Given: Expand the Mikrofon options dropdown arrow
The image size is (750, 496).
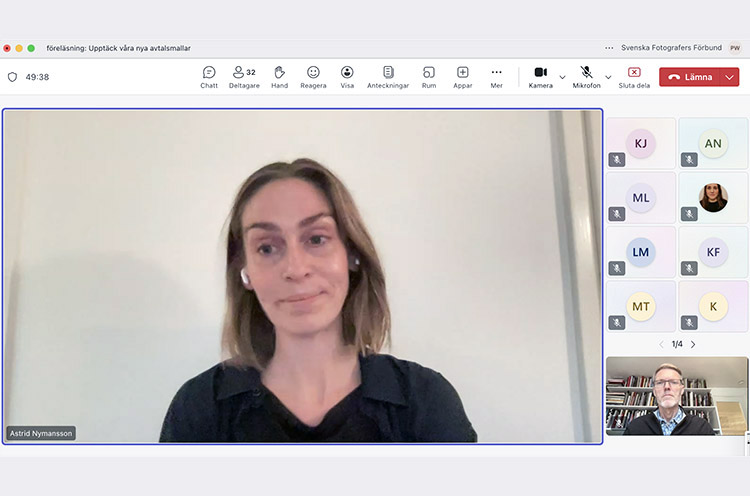Looking at the screenshot, I should [608, 77].
